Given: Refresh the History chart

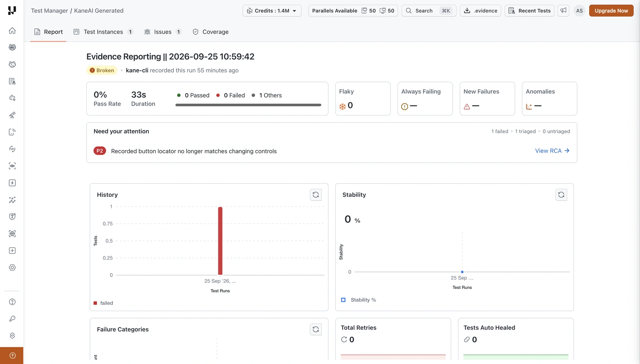Looking at the screenshot, I should coord(316,195).
